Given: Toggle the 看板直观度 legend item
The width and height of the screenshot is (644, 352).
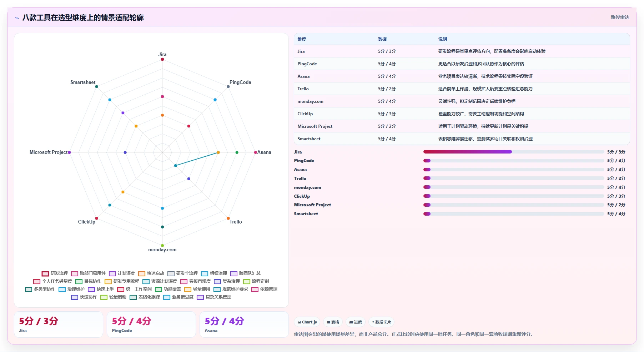Looking at the screenshot, I should pyautogui.click(x=195, y=281).
